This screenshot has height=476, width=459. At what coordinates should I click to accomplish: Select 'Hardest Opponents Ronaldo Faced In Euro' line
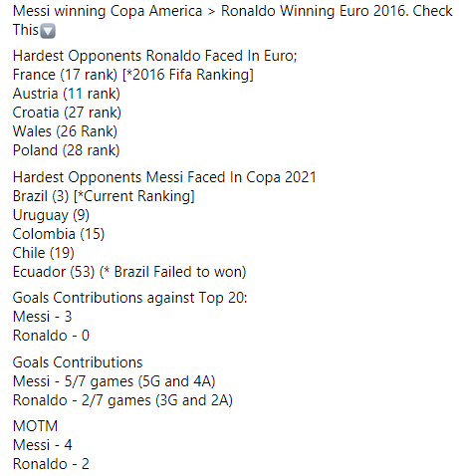coord(154,56)
